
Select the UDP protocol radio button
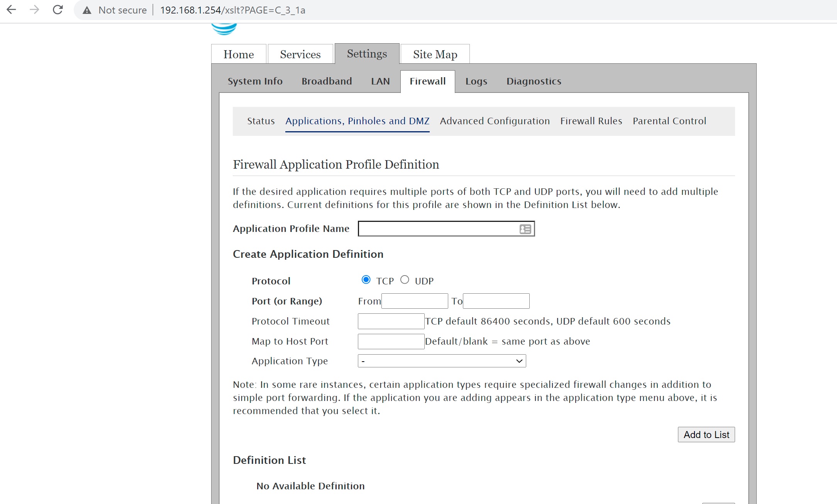pos(405,280)
